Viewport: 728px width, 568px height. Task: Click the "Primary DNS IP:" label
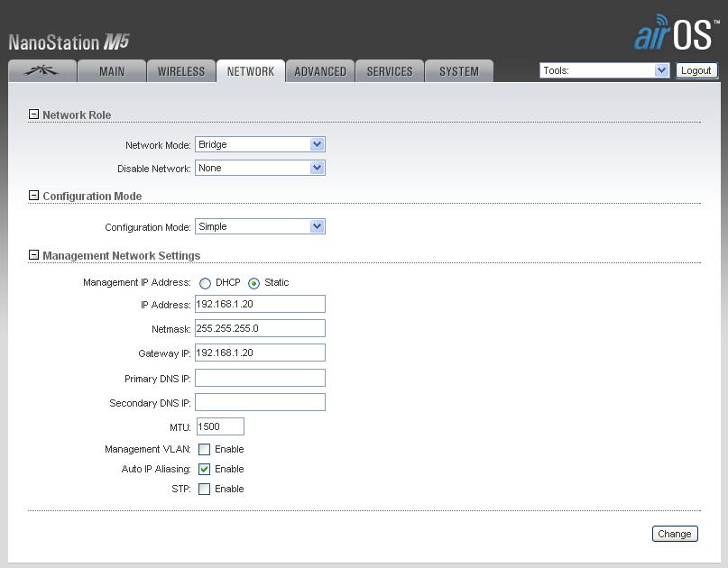(157, 379)
